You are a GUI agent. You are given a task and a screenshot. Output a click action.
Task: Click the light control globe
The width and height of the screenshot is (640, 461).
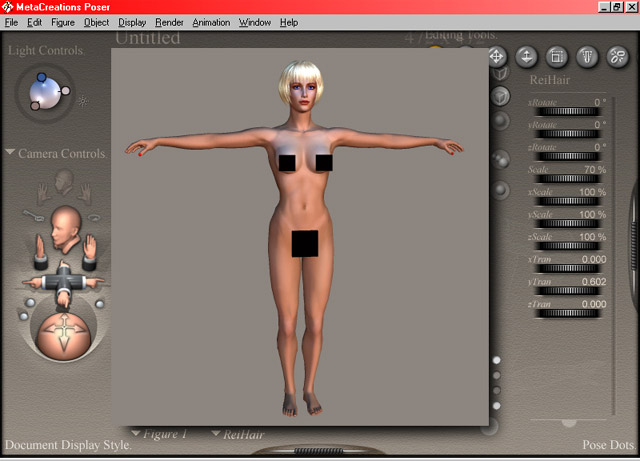tap(45, 93)
